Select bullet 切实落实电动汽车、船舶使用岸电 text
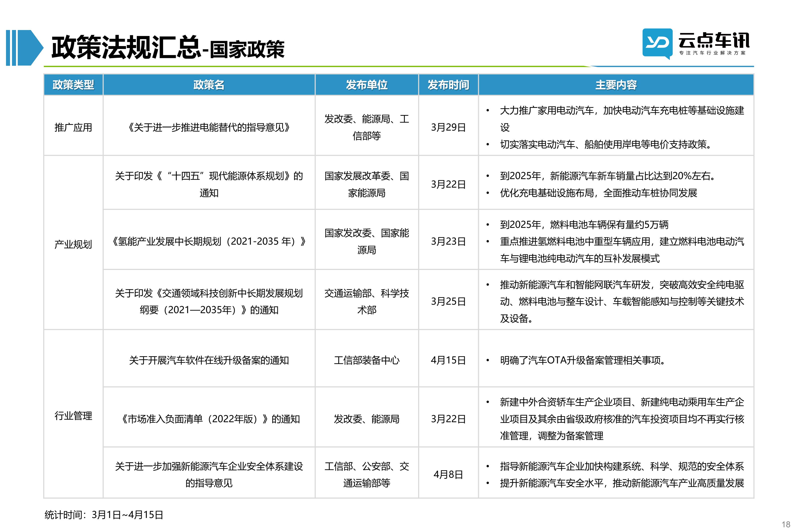Viewport: 798px width, 532px height. pyautogui.click(x=606, y=145)
